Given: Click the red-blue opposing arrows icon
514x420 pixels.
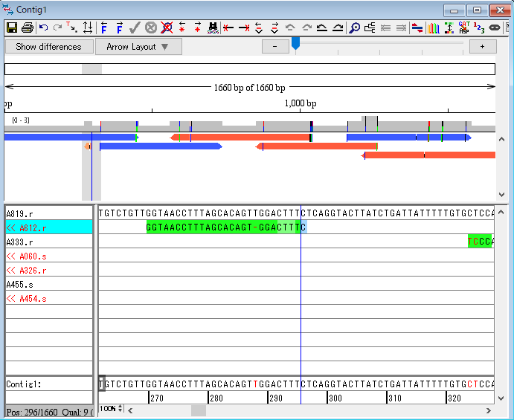Looking at the screenshot, I should pos(417,28).
